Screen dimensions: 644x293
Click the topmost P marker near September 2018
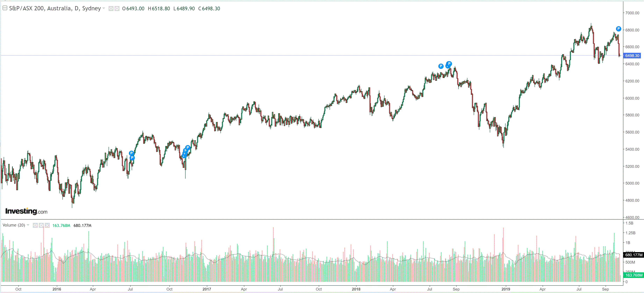tap(449, 63)
